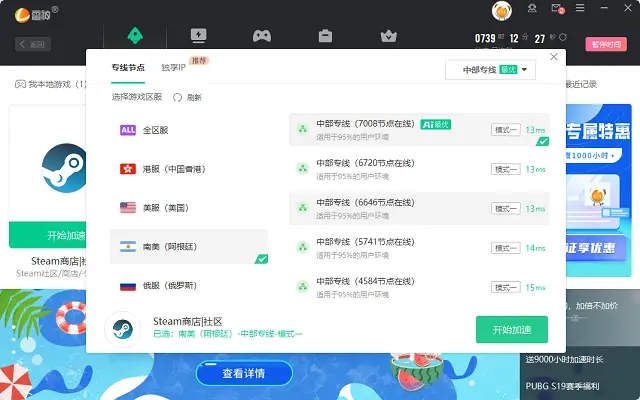Select the 全区服 ALL region
This screenshot has width=640, height=400.
189,130
